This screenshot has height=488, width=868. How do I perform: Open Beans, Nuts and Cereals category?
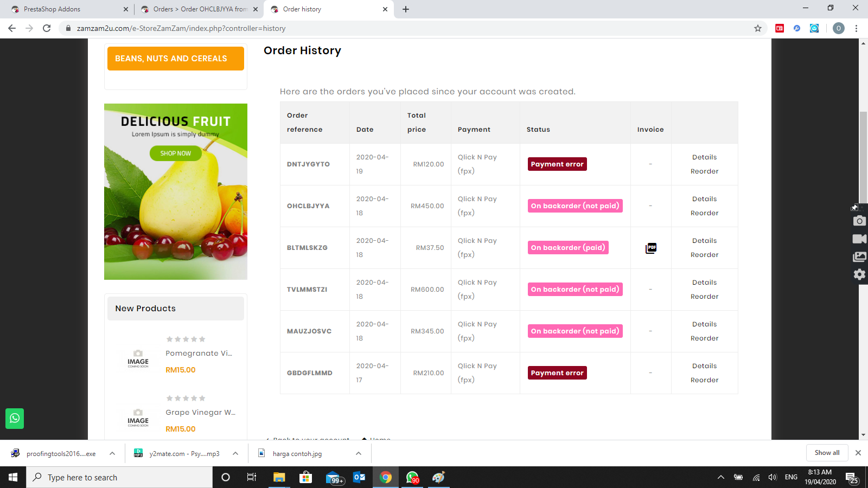pyautogui.click(x=176, y=59)
